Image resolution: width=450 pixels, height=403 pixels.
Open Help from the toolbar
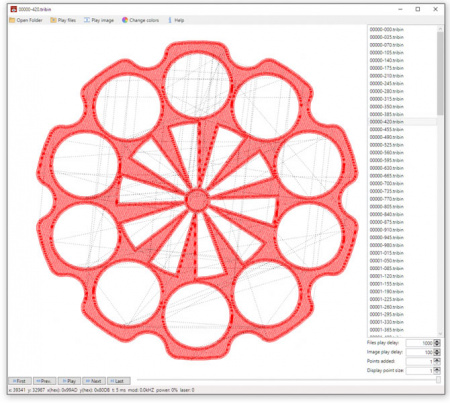tap(170, 20)
